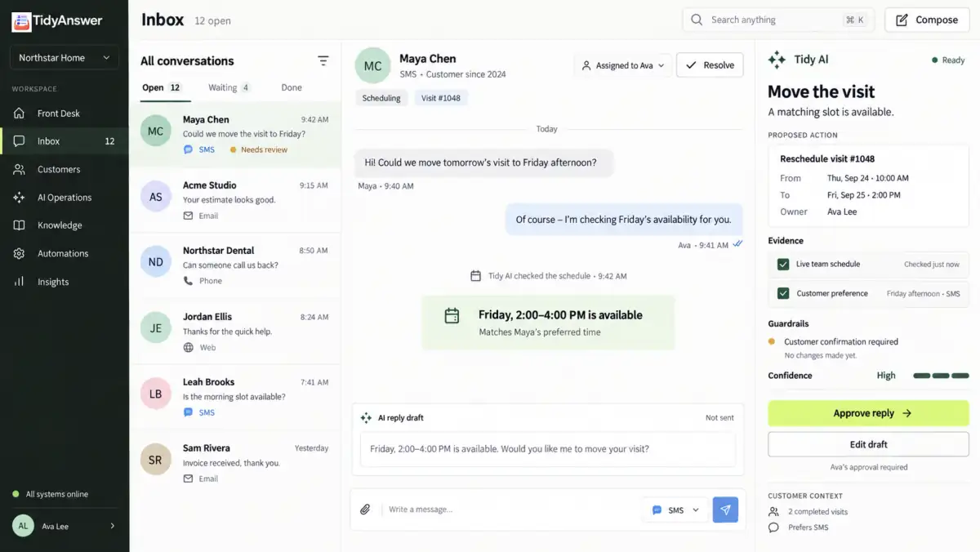Click the Compose button
The image size is (980, 552).
click(x=927, y=20)
